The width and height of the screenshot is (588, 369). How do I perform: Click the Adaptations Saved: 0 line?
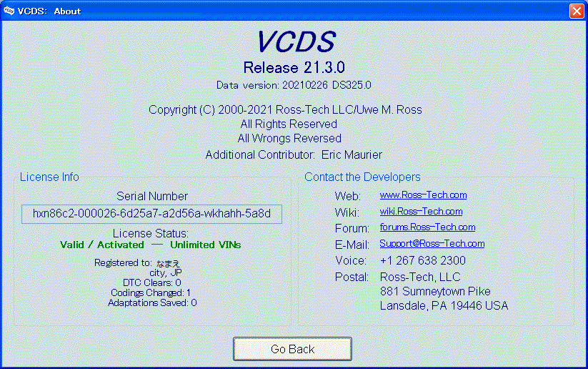[152, 302]
